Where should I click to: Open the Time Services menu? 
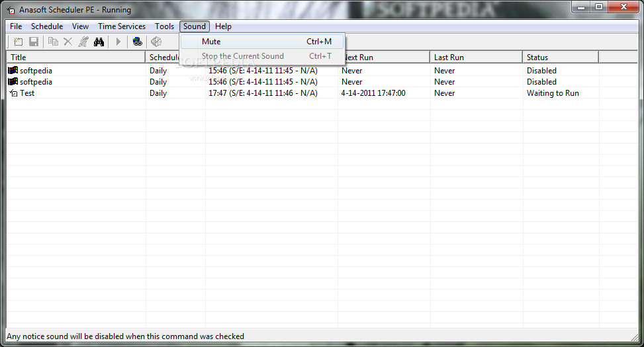coord(122,26)
